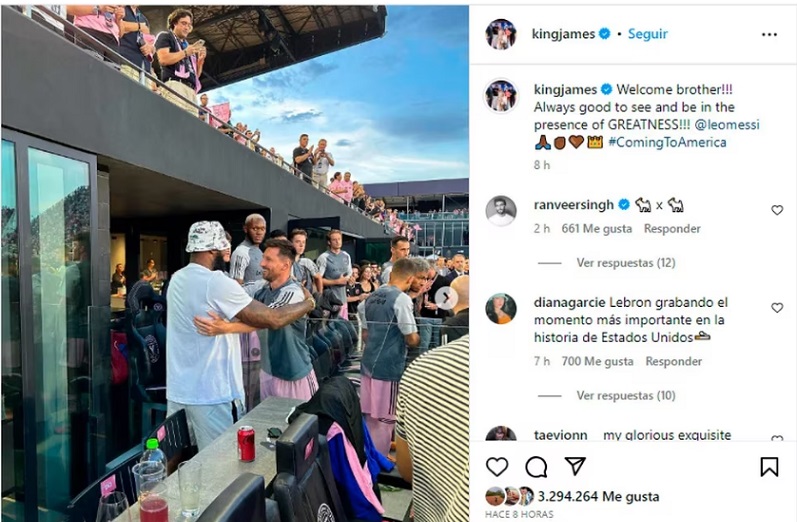Like dianagarcie's comment heart

[x=777, y=308]
